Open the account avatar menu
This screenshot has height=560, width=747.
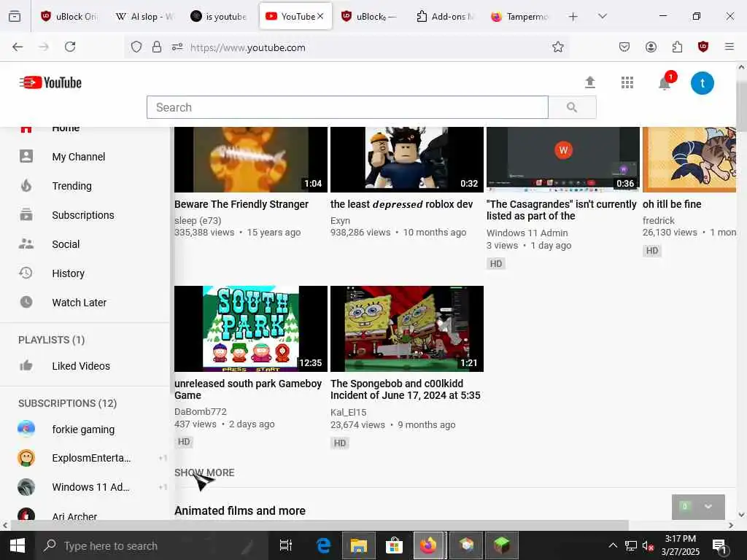[703, 83]
